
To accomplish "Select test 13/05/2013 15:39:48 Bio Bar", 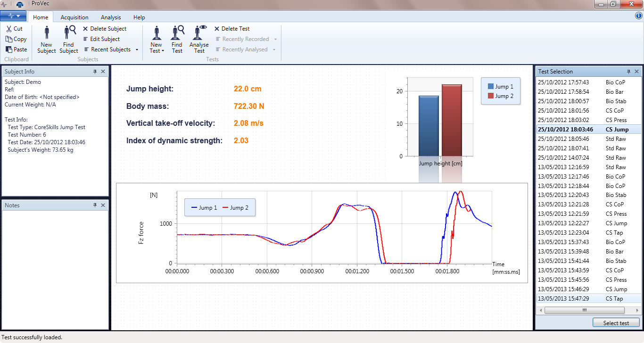I will (589, 252).
